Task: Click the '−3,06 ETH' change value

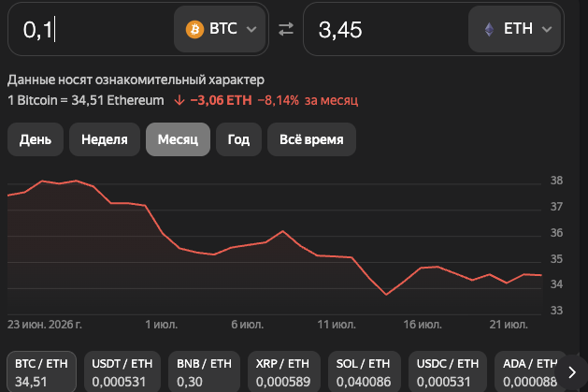Action: tap(221, 100)
